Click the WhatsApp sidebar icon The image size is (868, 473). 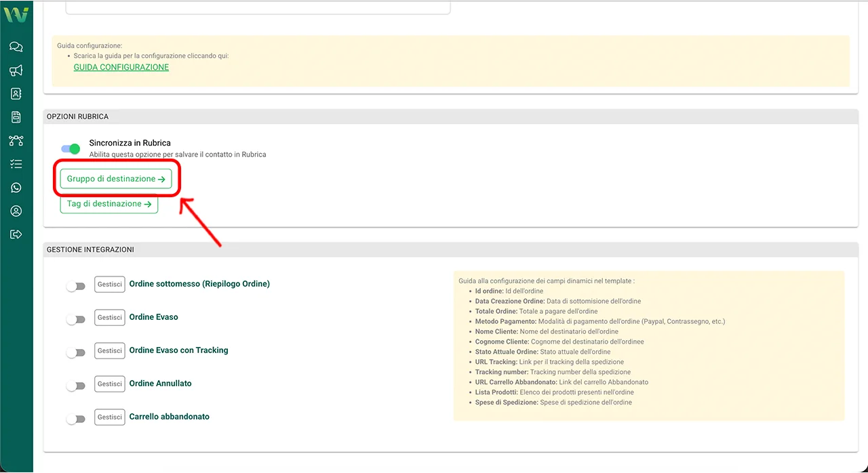(16, 188)
